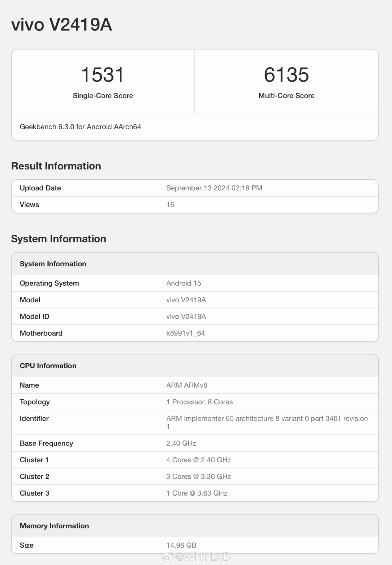Select the motherboard value k6991v1_64
This screenshot has width=392, height=565.
pyautogui.click(x=185, y=333)
